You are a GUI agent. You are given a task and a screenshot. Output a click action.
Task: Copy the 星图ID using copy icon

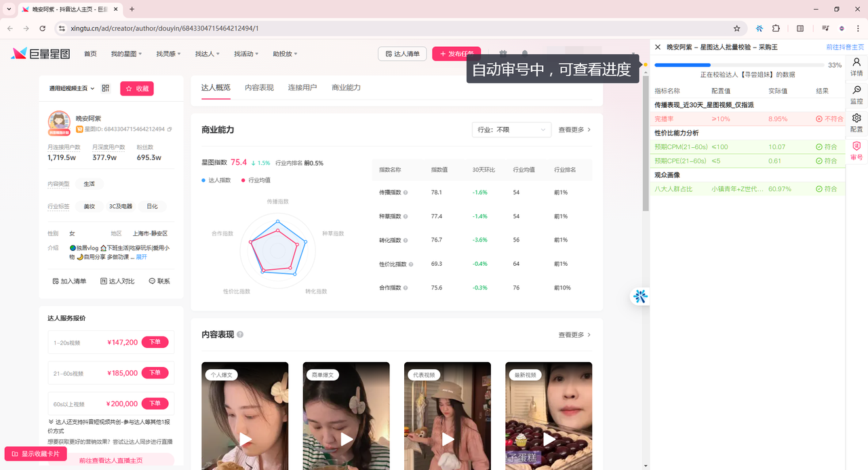click(x=170, y=130)
